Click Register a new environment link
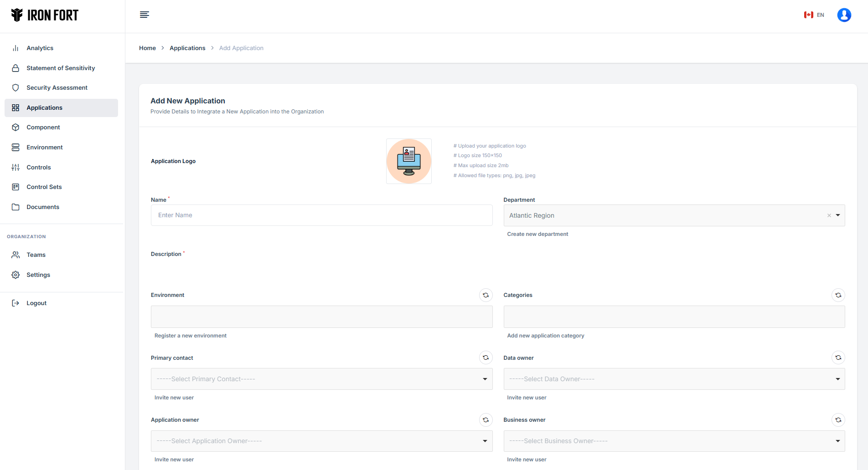The width and height of the screenshot is (868, 470). point(190,336)
